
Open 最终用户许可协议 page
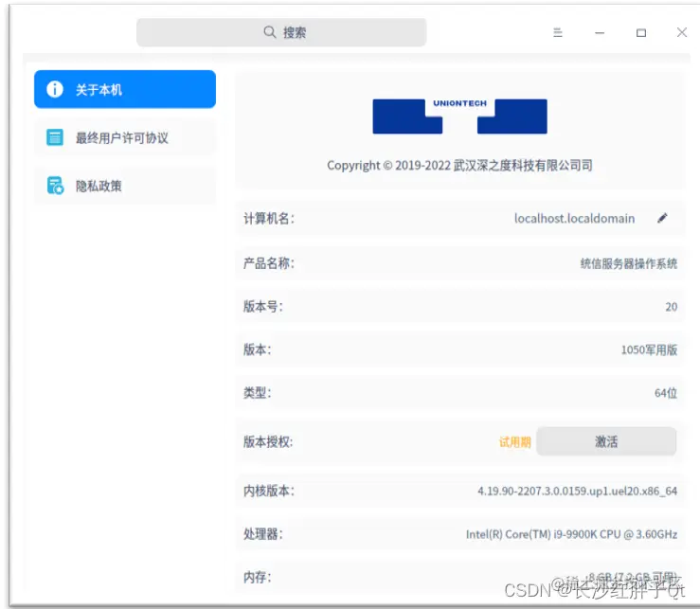point(125,137)
